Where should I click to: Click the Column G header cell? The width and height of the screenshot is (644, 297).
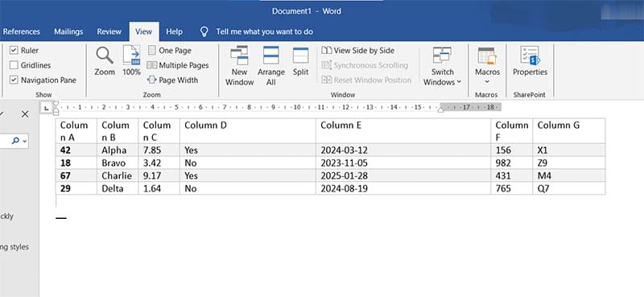tap(569, 131)
